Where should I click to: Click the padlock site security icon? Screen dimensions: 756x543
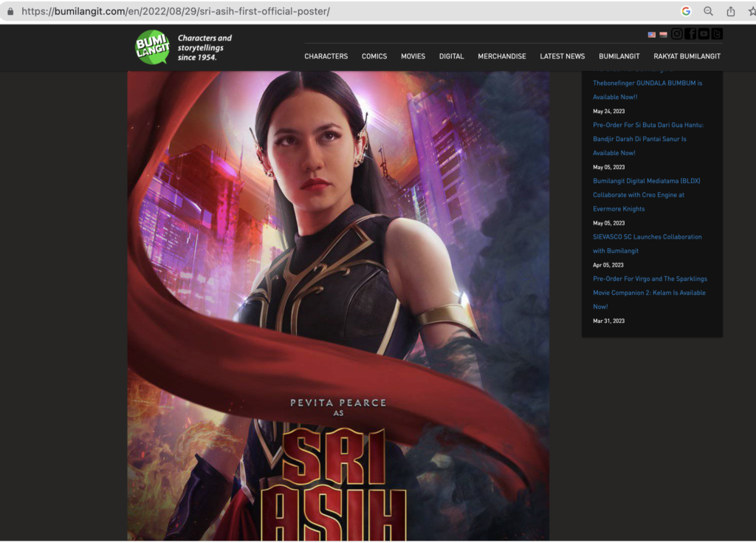10,11
